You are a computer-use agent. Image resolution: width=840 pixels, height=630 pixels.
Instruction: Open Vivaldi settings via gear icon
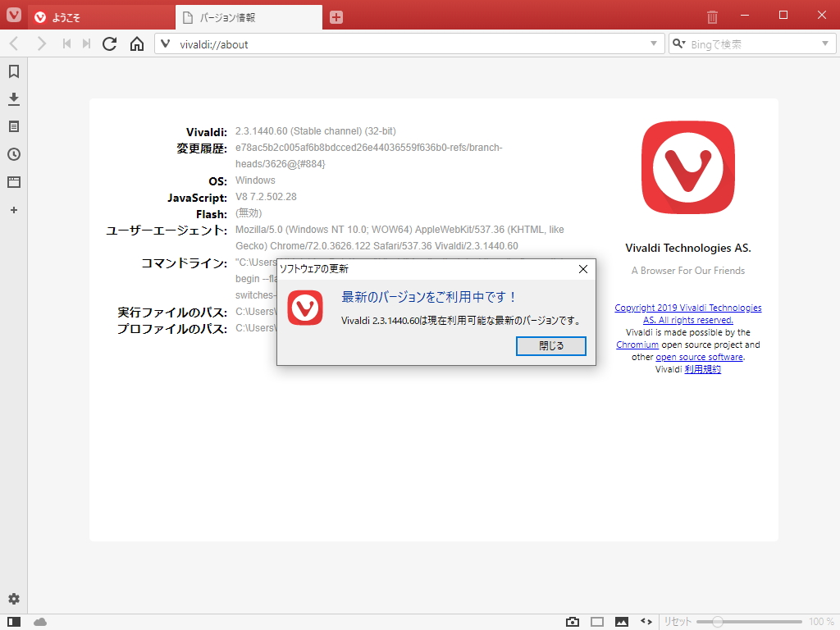(x=13, y=599)
